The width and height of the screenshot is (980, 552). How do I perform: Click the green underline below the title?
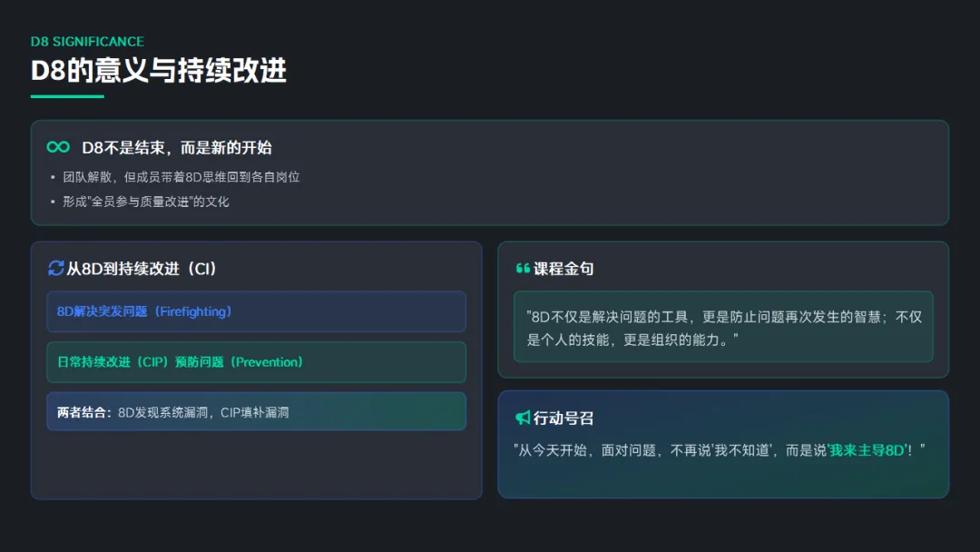tap(67, 96)
